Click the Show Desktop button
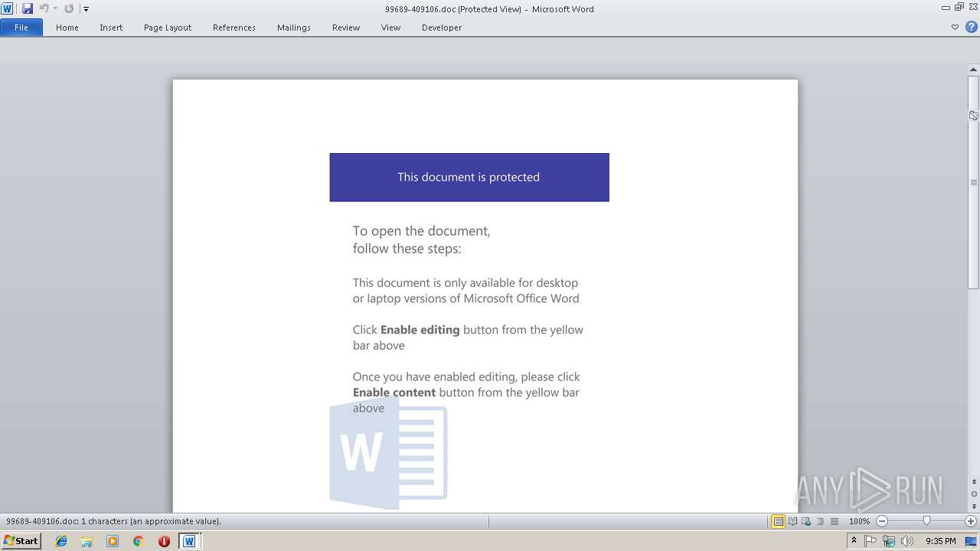Screen dimensions: 980x551 971,541
